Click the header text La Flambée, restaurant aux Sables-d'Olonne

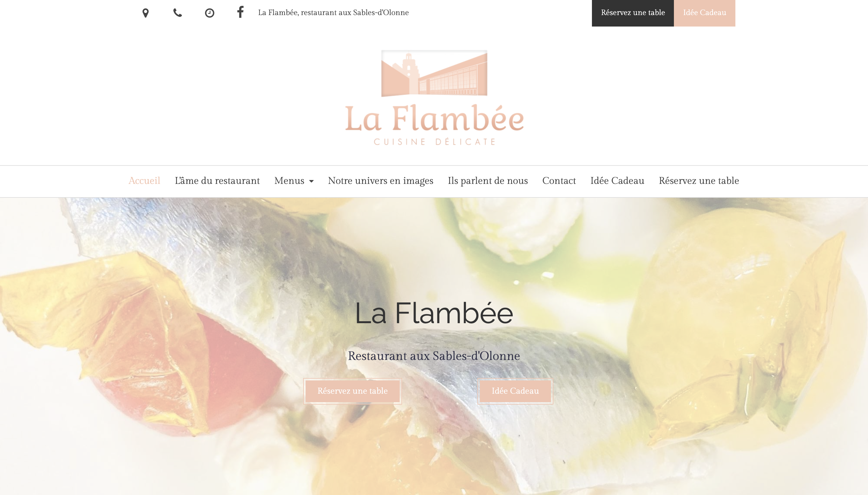333,13
